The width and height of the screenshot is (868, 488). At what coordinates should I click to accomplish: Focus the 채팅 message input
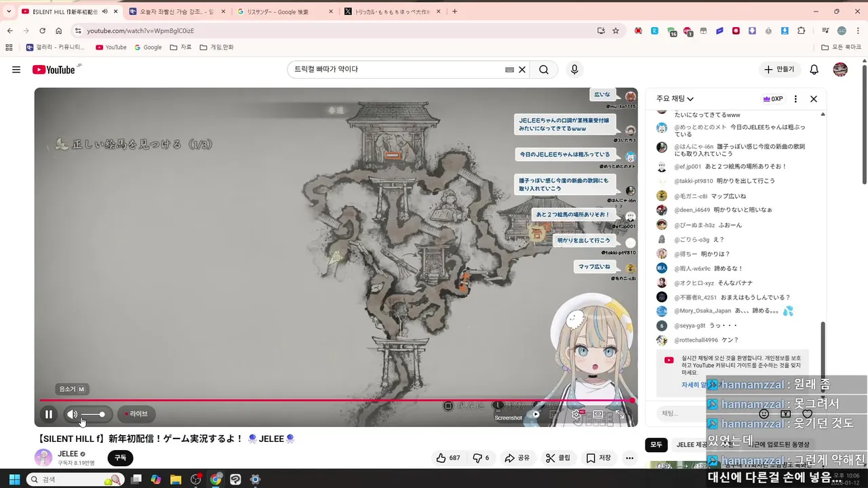[702, 413]
